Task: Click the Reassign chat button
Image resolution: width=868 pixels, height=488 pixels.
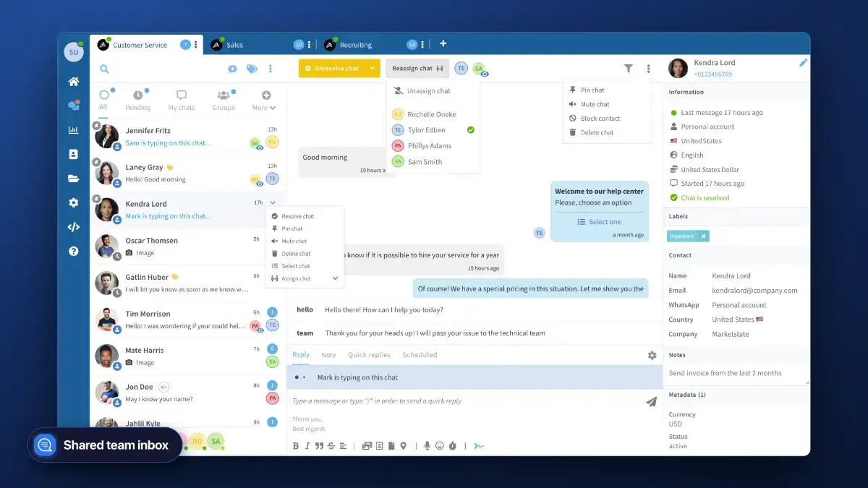Action: 417,69
